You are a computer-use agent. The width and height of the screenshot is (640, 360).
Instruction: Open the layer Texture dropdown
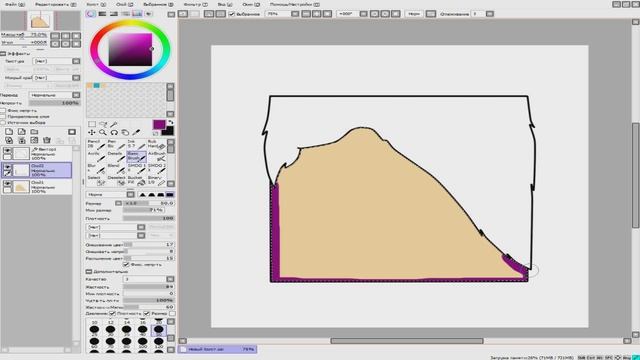point(56,61)
